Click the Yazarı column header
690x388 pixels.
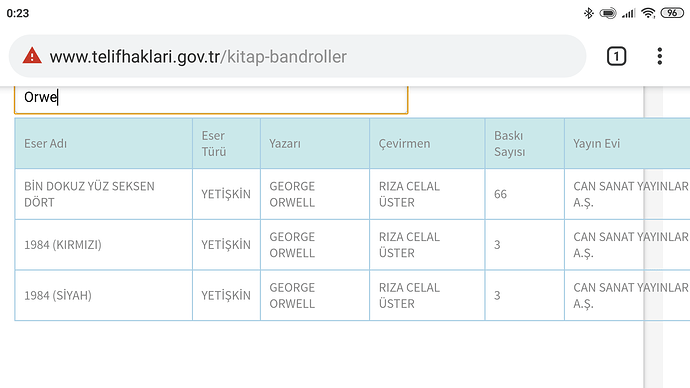(x=315, y=143)
